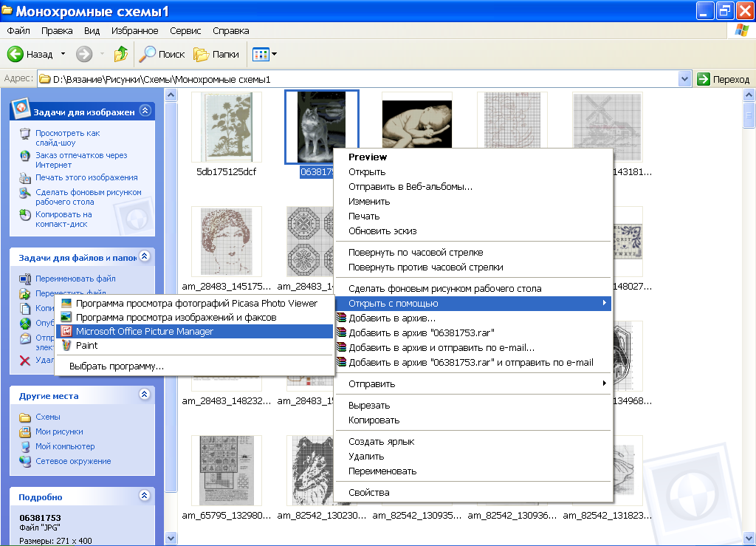Open the Файл menu
This screenshot has width=756, height=546.
[18, 30]
